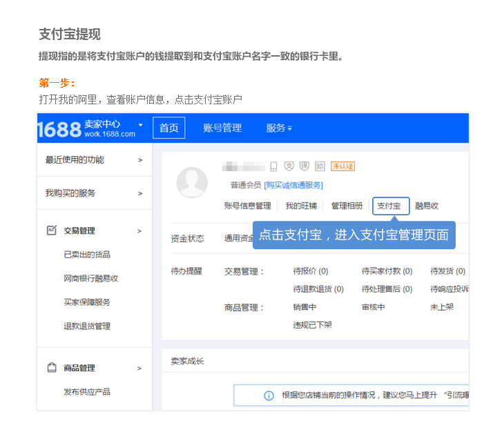Click the user avatar picture
This screenshot has width=504, height=428.
click(x=192, y=182)
